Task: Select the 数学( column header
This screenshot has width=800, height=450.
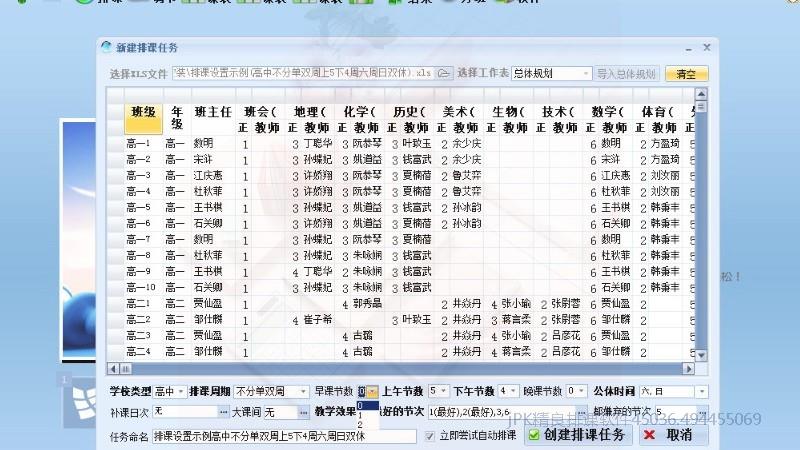Action: [608, 112]
